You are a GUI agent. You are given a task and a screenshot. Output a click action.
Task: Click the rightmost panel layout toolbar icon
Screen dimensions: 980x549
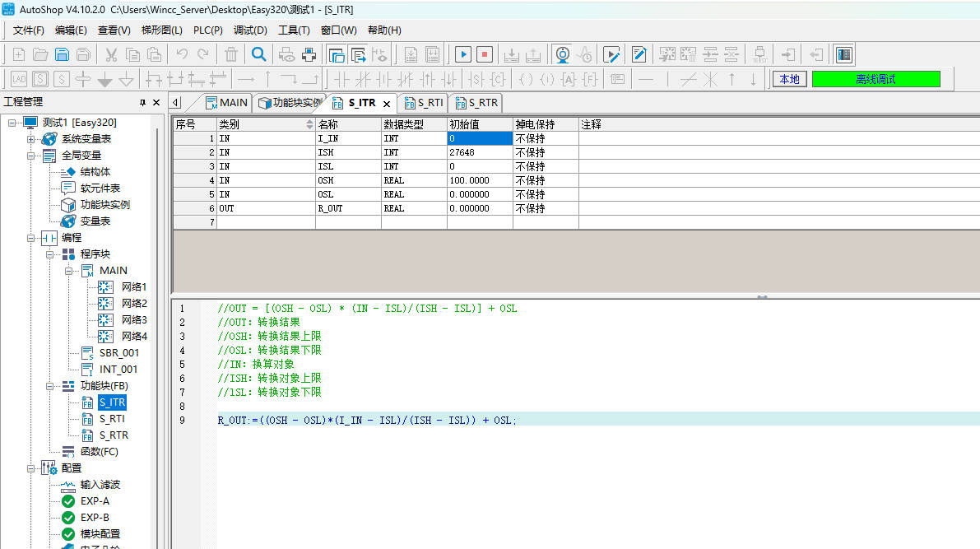(x=843, y=55)
